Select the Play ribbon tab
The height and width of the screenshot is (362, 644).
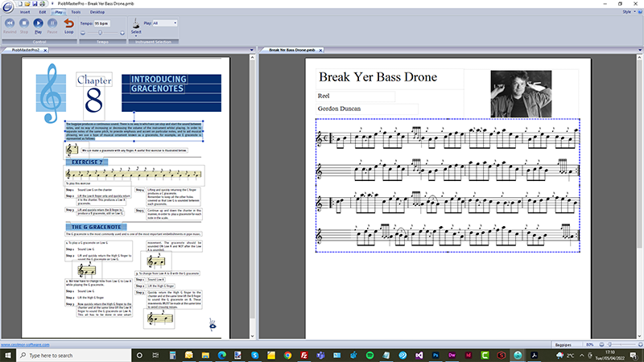[x=59, y=12]
